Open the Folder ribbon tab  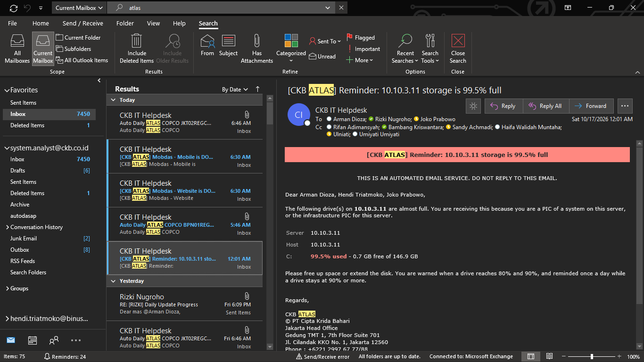tap(125, 23)
